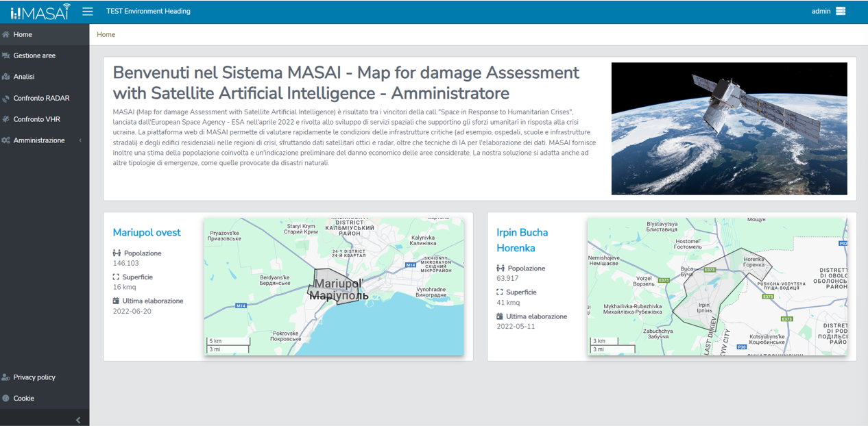This screenshot has height=426, width=868.
Task: Open the Cookie link
Action: [45, 399]
